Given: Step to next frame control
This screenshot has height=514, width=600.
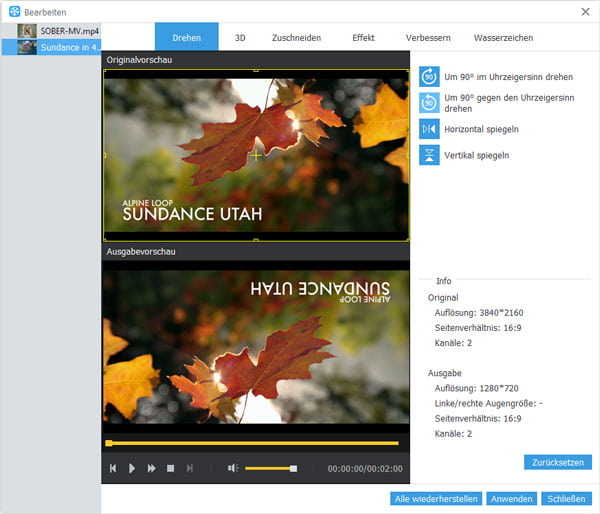Looking at the screenshot, I should click(x=190, y=468).
